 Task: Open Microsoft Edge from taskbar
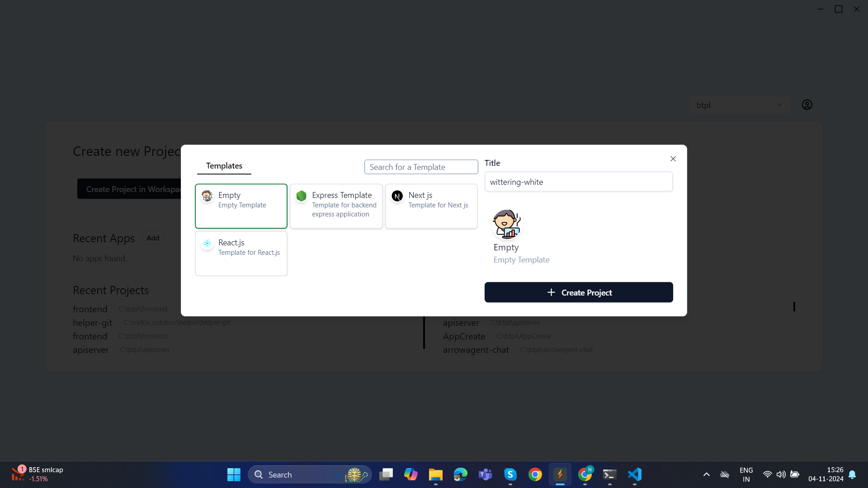461,474
